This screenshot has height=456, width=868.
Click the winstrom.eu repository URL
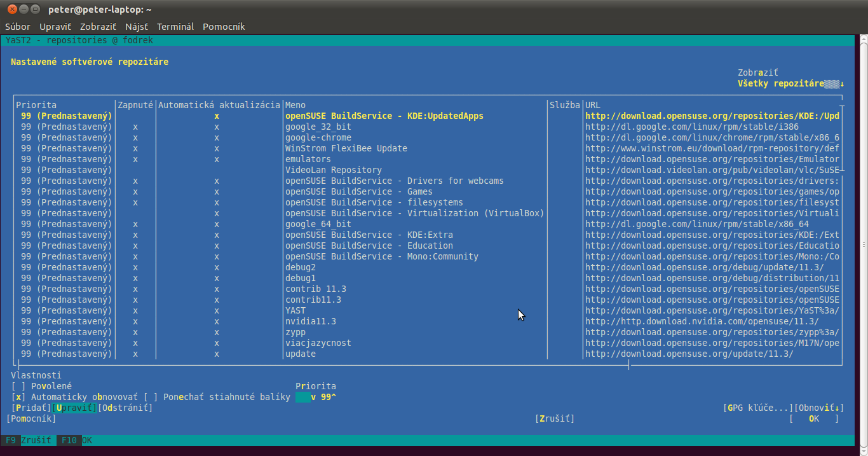pyautogui.click(x=712, y=148)
